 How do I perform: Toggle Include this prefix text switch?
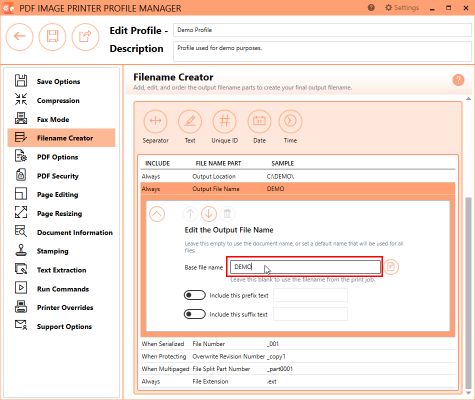[195, 295]
